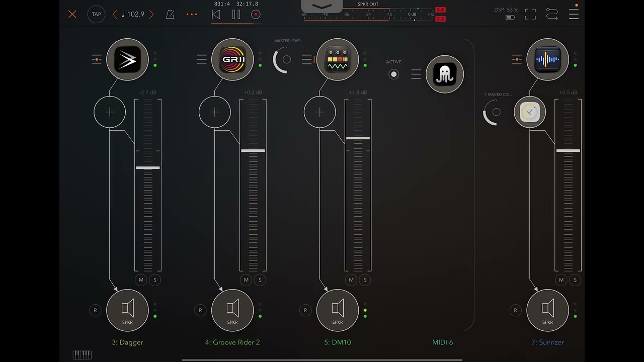Open the Dagger instrument plugin
644x362 pixels.
[x=127, y=60]
